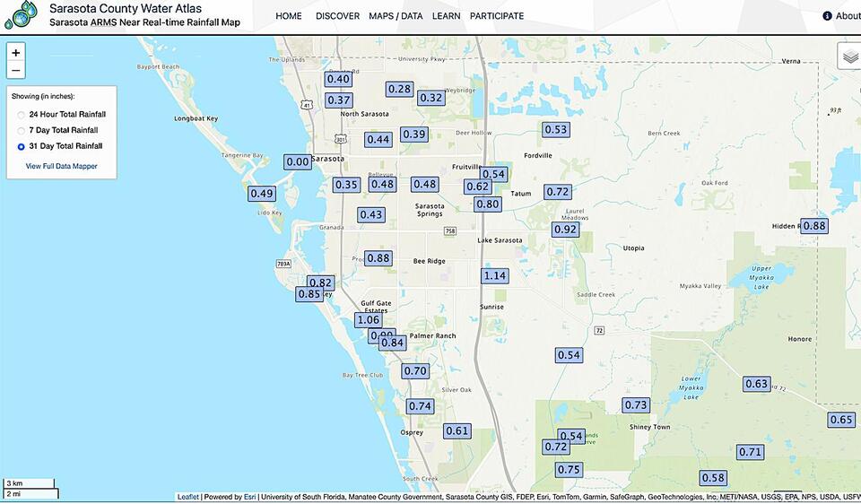Click the 1.06 rainfall marker
Image resolution: width=861 pixels, height=504 pixels.
click(x=368, y=319)
